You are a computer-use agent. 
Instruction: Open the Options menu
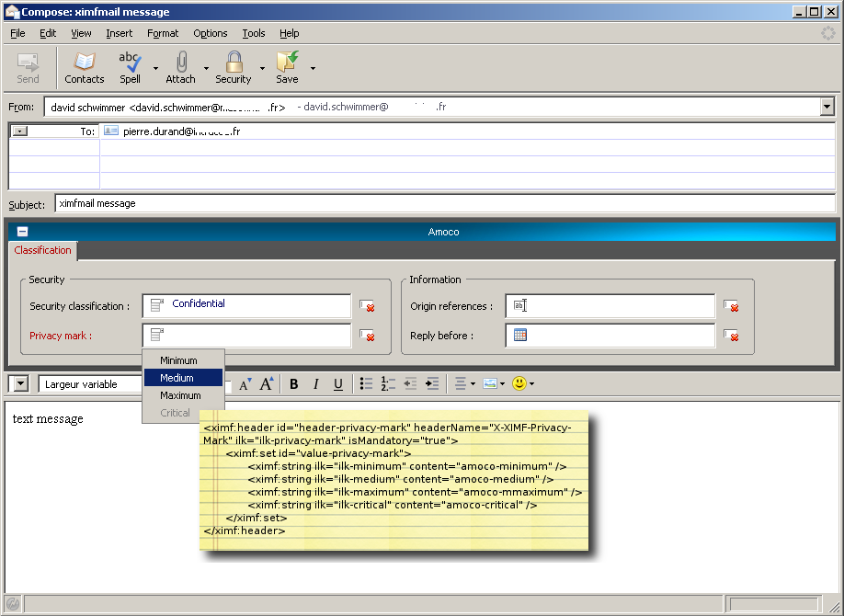[x=210, y=33]
